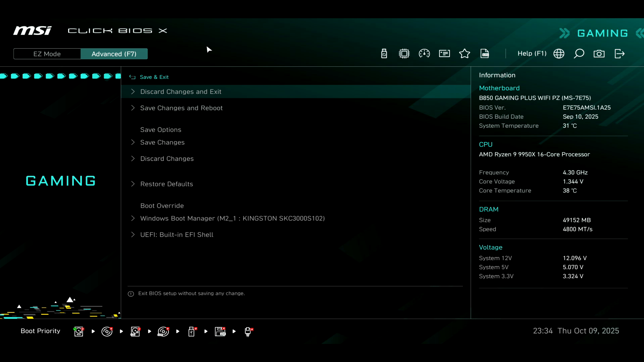644x362 pixels.
Task: Click the USB floppy boot device icon
Action: tap(220, 331)
